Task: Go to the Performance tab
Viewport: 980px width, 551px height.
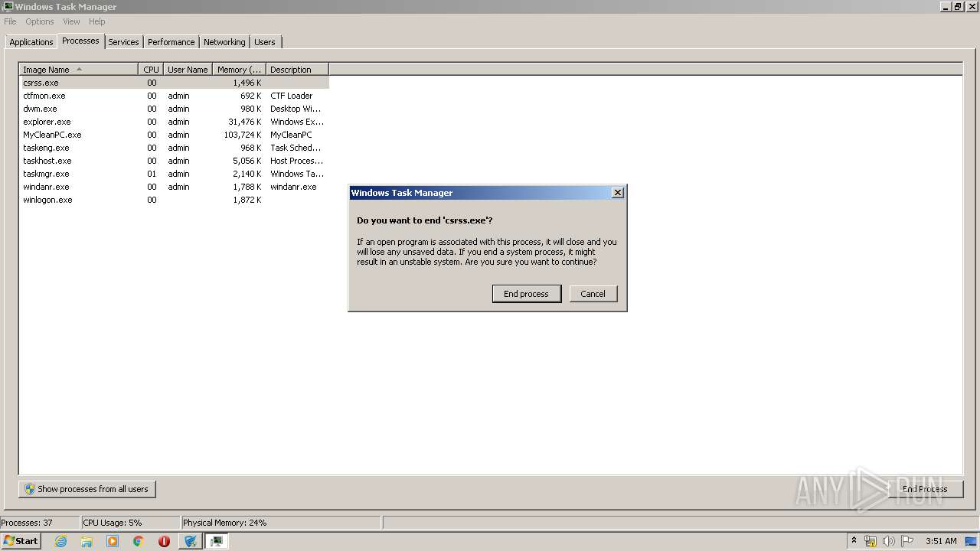Action: pos(171,42)
